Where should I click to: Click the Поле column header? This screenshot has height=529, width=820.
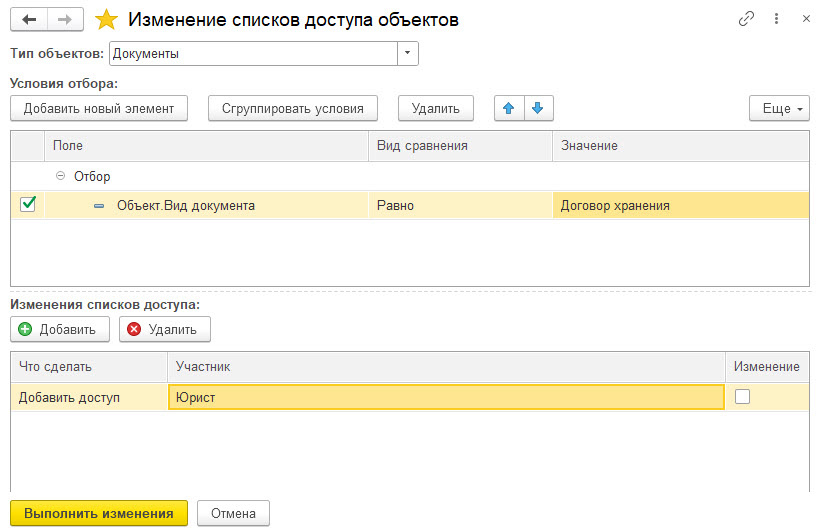pyautogui.click(x=207, y=146)
